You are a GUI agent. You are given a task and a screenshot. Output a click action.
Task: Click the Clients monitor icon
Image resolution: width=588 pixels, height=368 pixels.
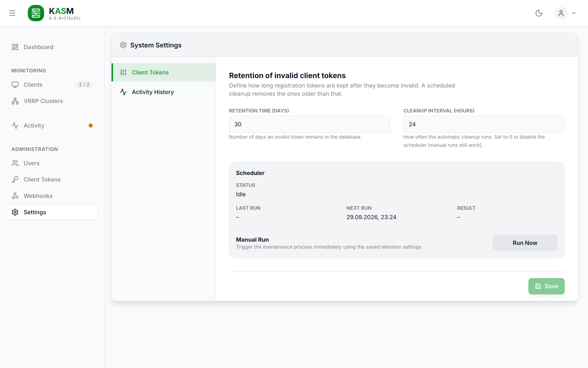[x=15, y=85]
